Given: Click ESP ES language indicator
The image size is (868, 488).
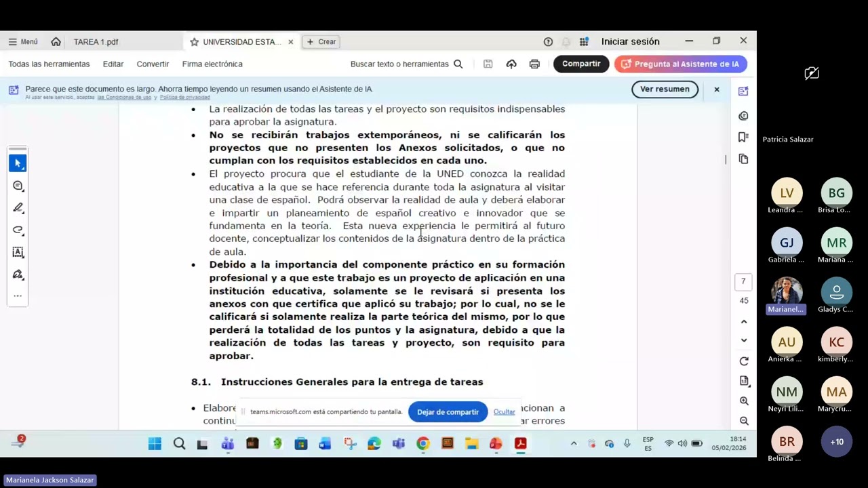Looking at the screenshot, I should [x=648, y=444].
